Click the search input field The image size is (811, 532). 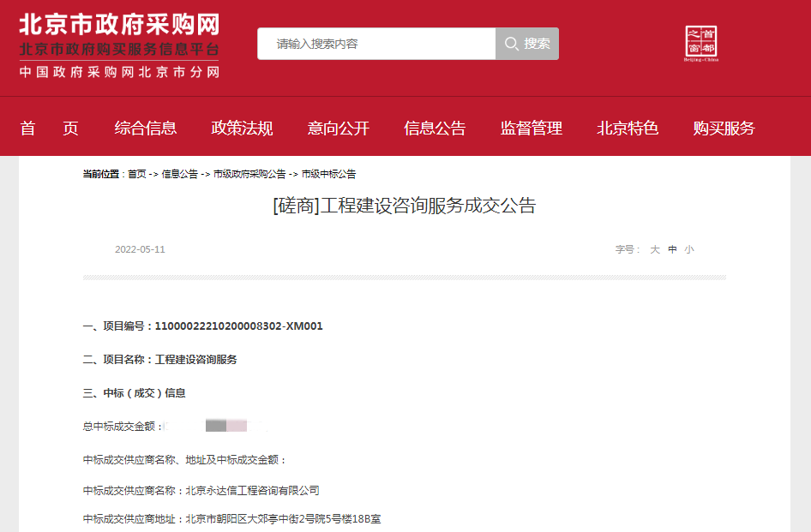tap(376, 44)
